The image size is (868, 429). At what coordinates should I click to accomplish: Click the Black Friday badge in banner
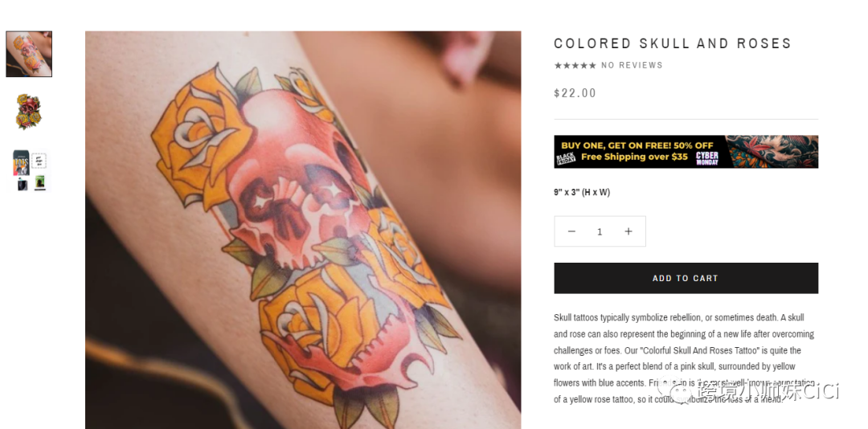[x=565, y=158]
